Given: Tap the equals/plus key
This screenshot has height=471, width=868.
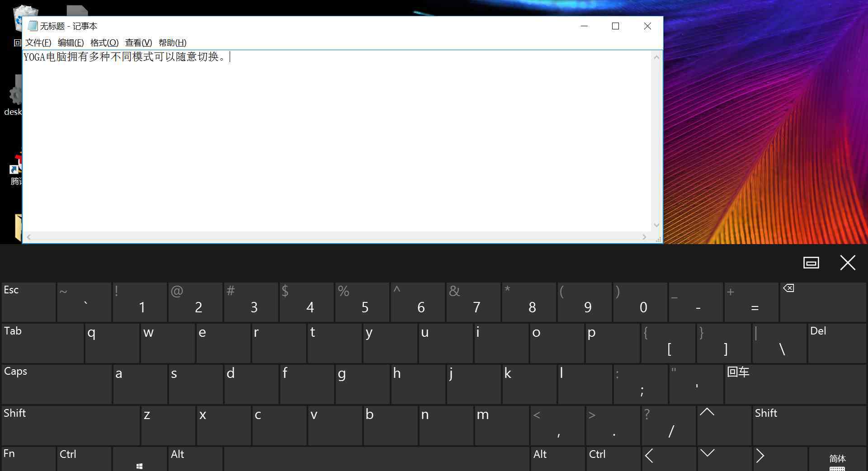Looking at the screenshot, I should point(751,302).
